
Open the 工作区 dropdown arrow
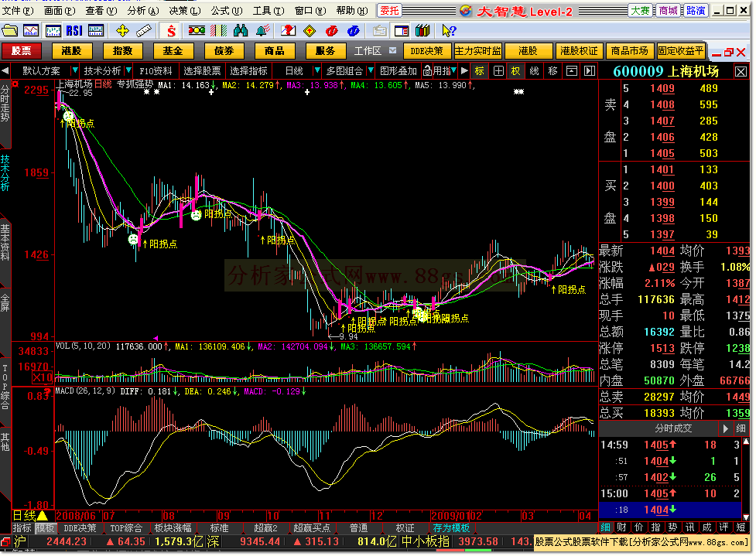pos(393,50)
